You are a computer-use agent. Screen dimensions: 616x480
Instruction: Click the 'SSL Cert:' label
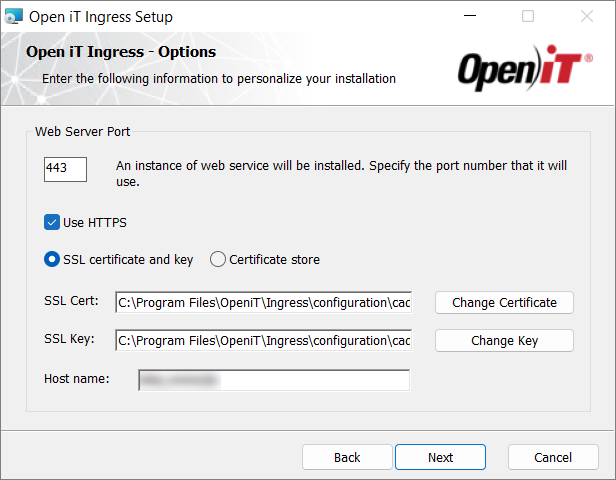[71, 301]
